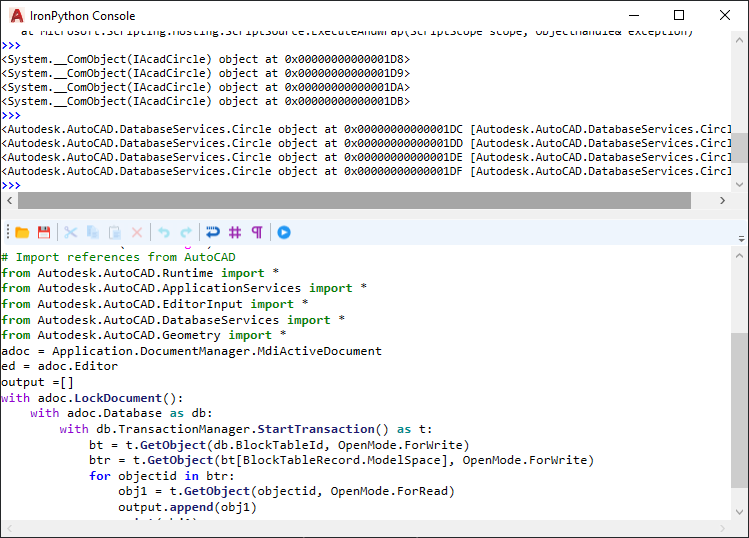Open the window menu via the AutoCAD title icon
This screenshot has width=749, height=538.
pyautogui.click(x=15, y=15)
